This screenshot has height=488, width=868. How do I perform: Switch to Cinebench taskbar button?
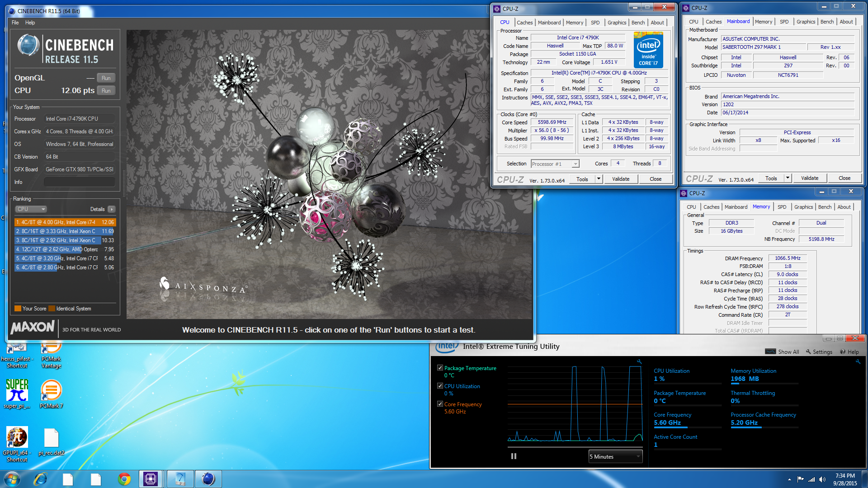tap(208, 479)
